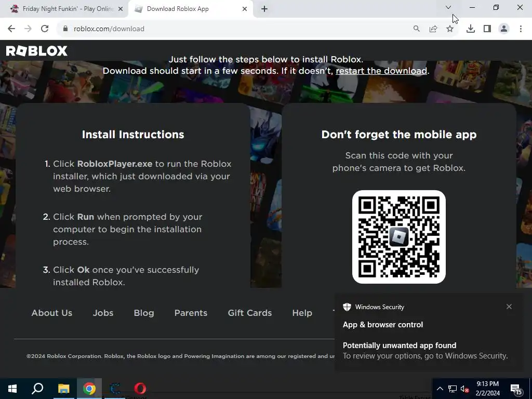Open the Opera browser taskbar icon
532x399 pixels.
(x=140, y=389)
